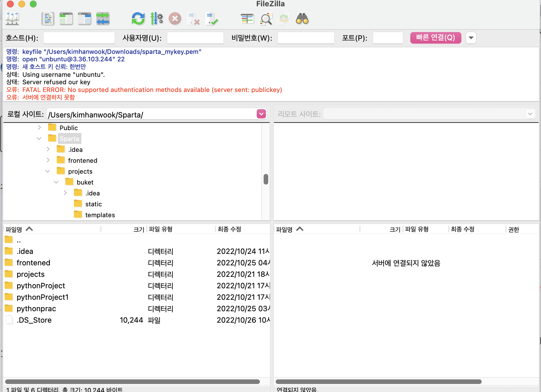Select the buket folder in the tree
Screen dimensions: 541x392
click(85, 182)
